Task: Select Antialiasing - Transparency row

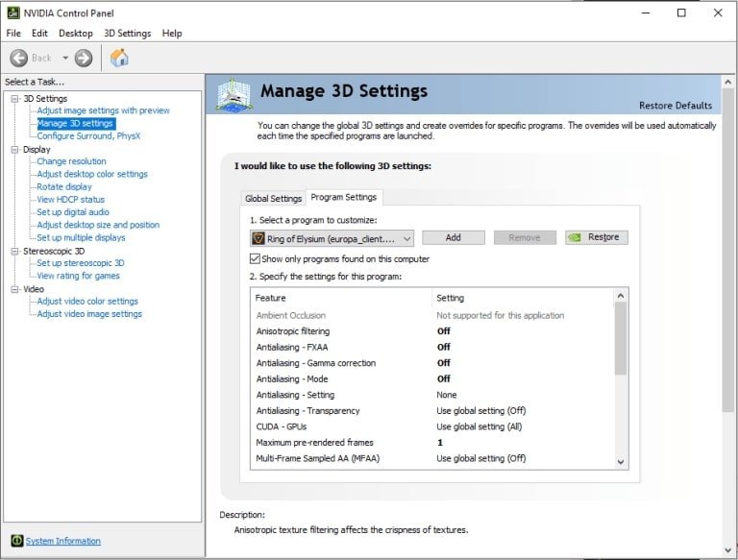Action: (432, 411)
